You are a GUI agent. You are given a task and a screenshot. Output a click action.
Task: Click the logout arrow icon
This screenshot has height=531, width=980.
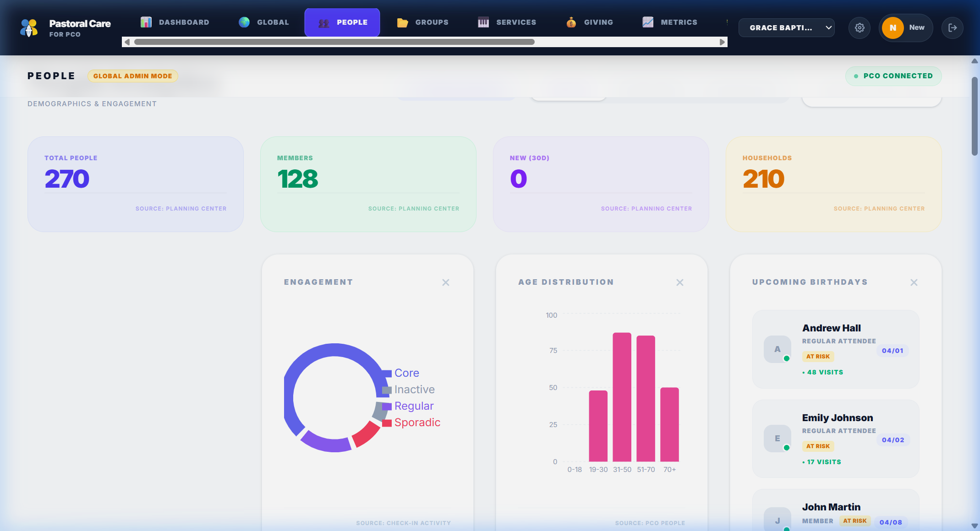click(x=952, y=28)
